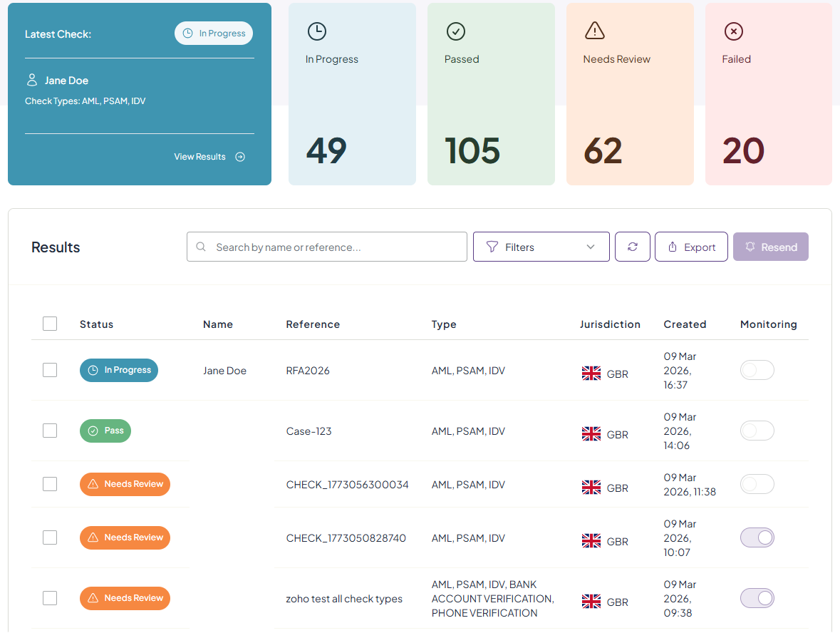
Task: Filter by the Needs Review summary card
Action: coord(630,94)
